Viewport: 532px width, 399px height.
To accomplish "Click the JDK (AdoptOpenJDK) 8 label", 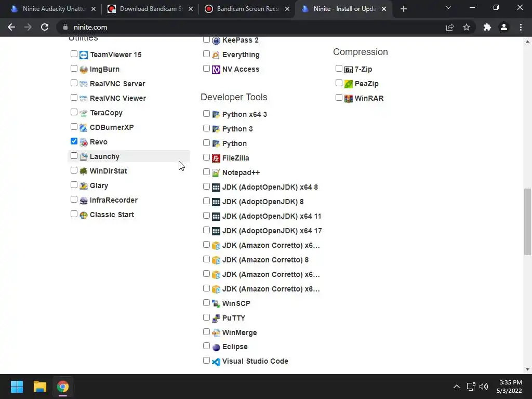I will pos(263,202).
